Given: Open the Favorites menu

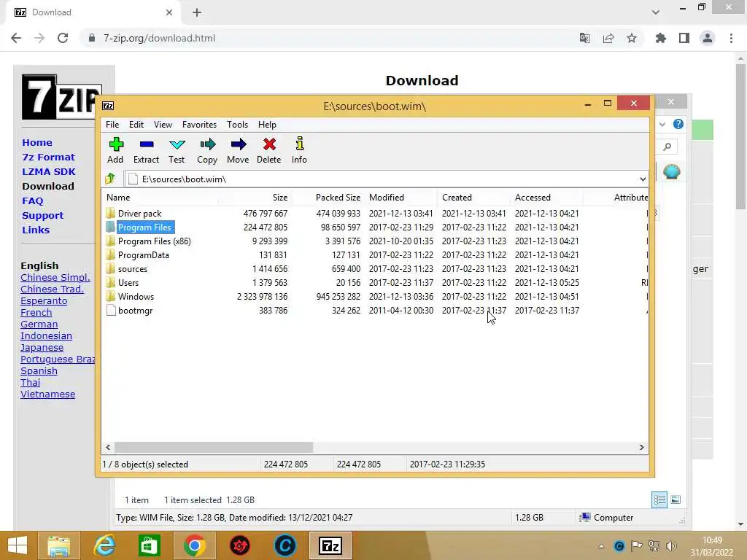Looking at the screenshot, I should (200, 124).
